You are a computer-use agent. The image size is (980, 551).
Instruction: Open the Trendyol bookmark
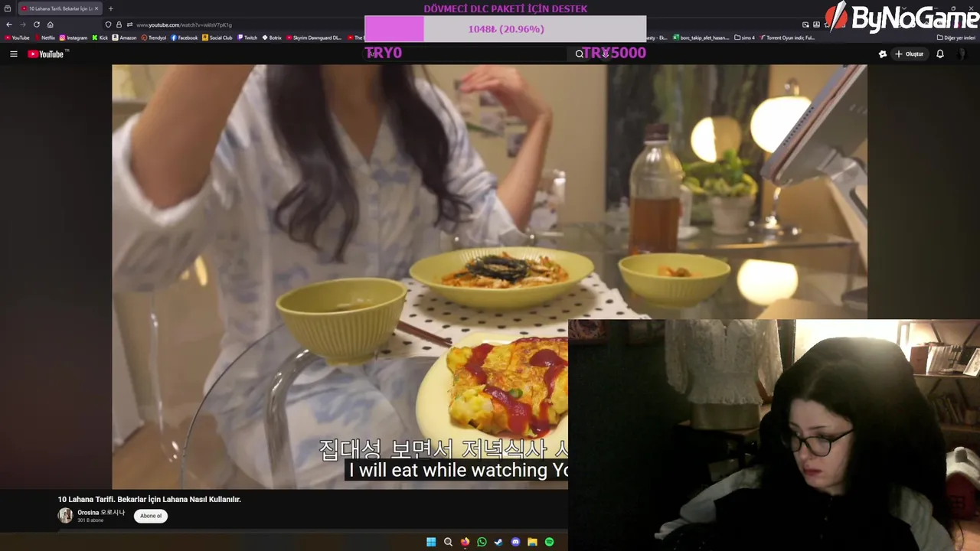click(154, 37)
